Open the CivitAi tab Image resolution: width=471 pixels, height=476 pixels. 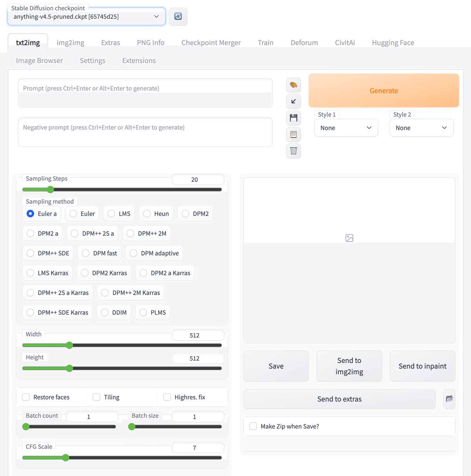click(x=345, y=43)
